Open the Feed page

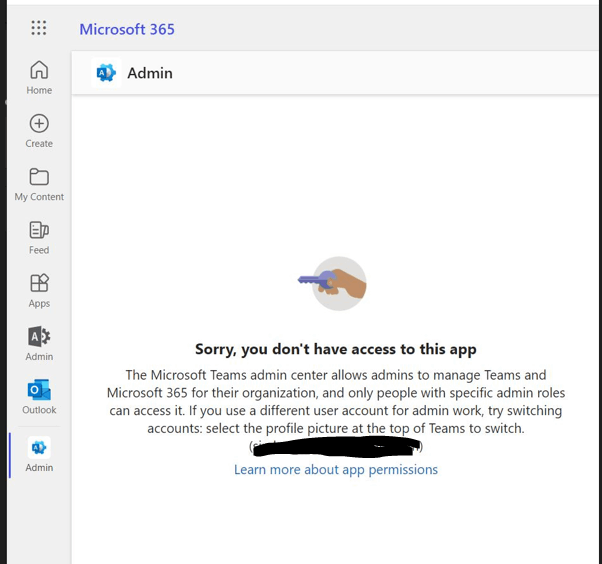coord(39,238)
